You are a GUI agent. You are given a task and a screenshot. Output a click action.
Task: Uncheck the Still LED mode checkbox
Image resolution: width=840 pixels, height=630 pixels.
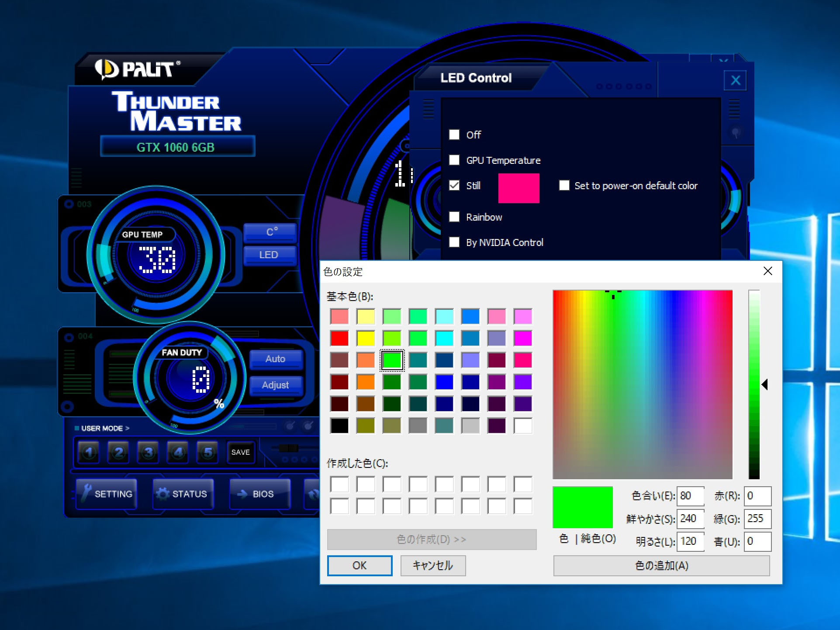[x=454, y=185]
